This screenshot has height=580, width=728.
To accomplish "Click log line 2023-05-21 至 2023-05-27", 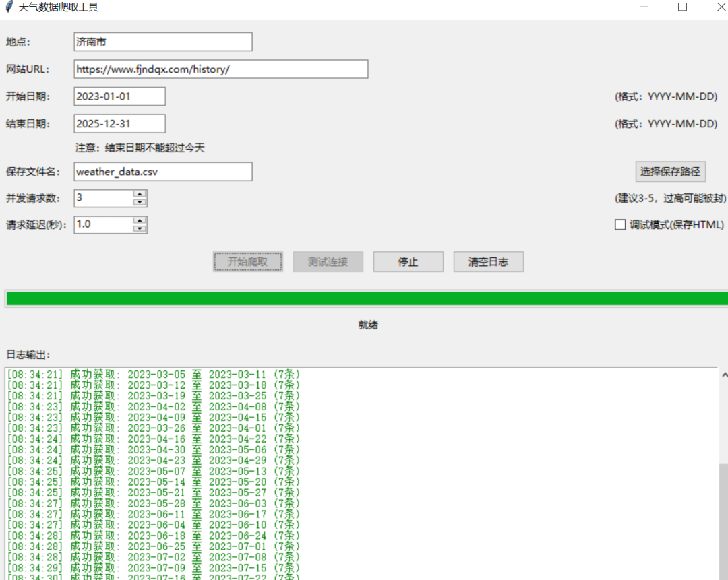I will click(154, 493).
